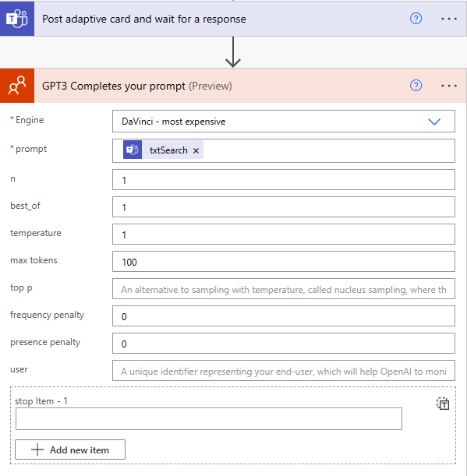Click the n value field
Screen dimensions: 467x476
284,180
